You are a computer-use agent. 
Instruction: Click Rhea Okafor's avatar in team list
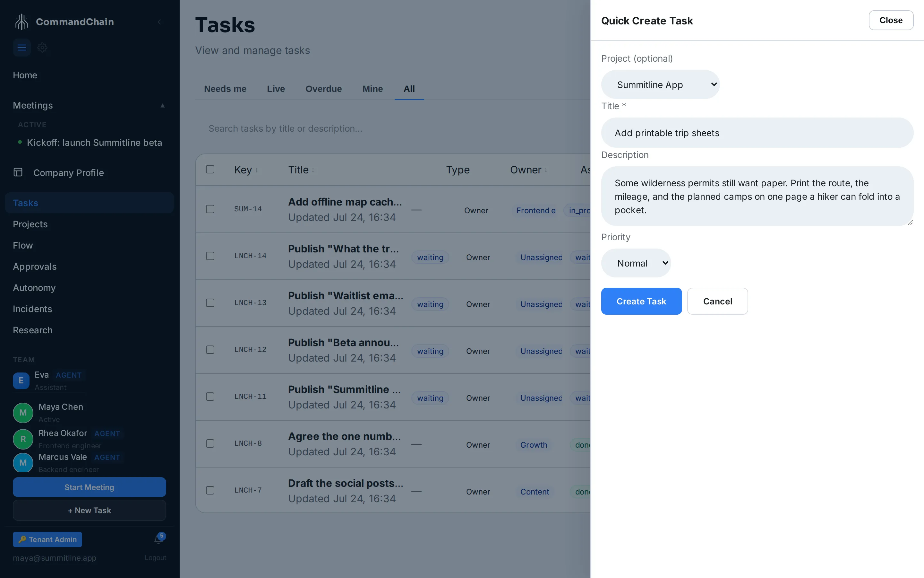(x=23, y=439)
